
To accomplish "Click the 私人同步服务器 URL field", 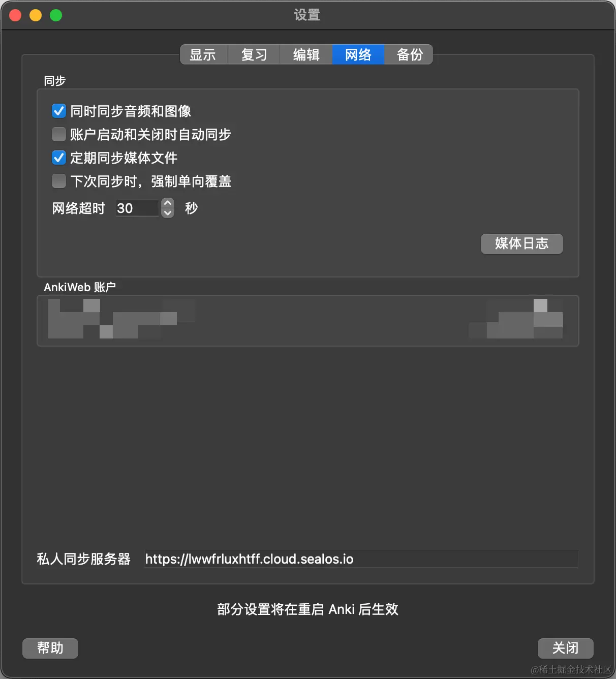I will pyautogui.click(x=361, y=559).
